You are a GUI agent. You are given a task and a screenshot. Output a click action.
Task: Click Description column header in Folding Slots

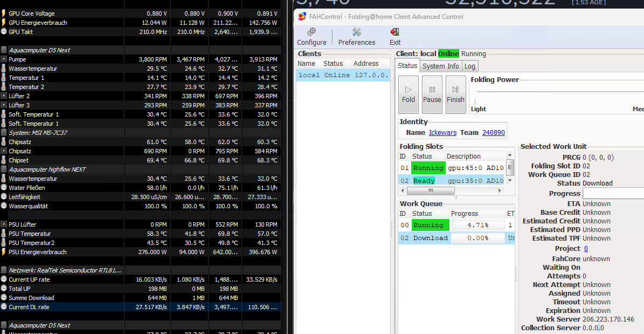coord(475,156)
